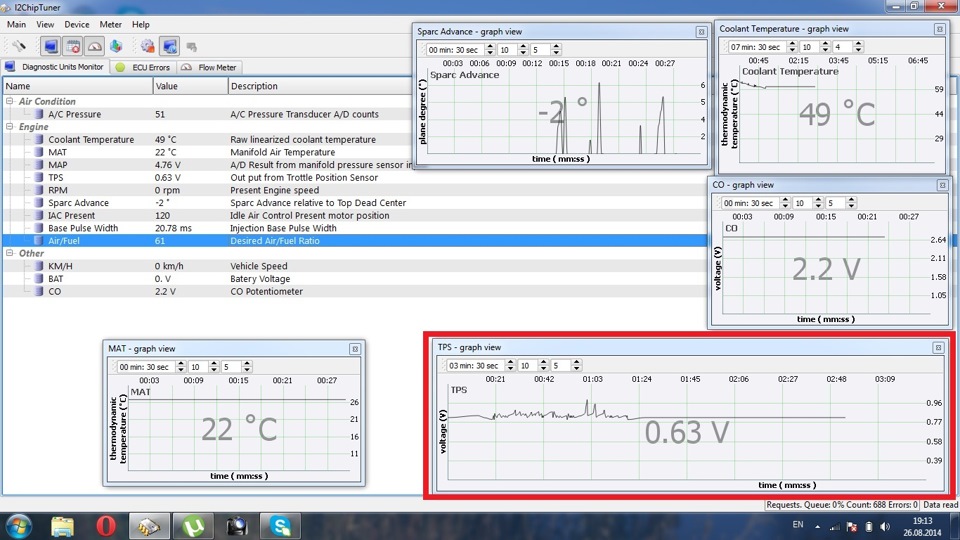Close the CO graph view panel

(942, 185)
